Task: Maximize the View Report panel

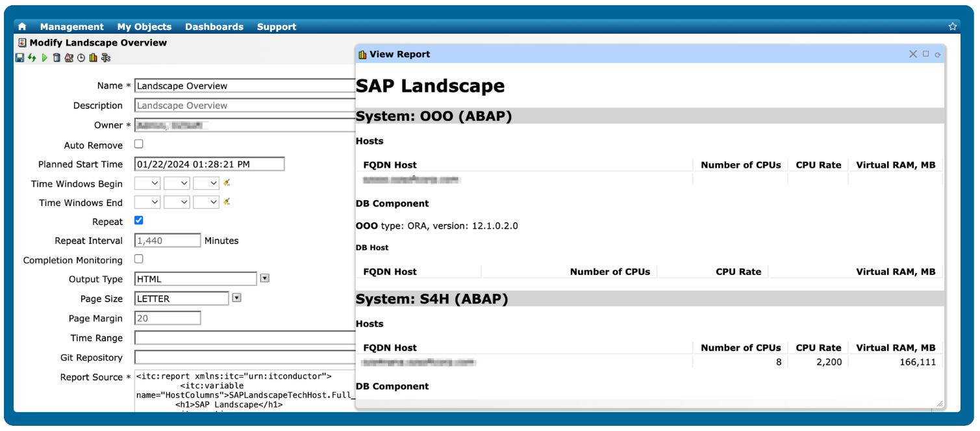Action: tap(926, 54)
